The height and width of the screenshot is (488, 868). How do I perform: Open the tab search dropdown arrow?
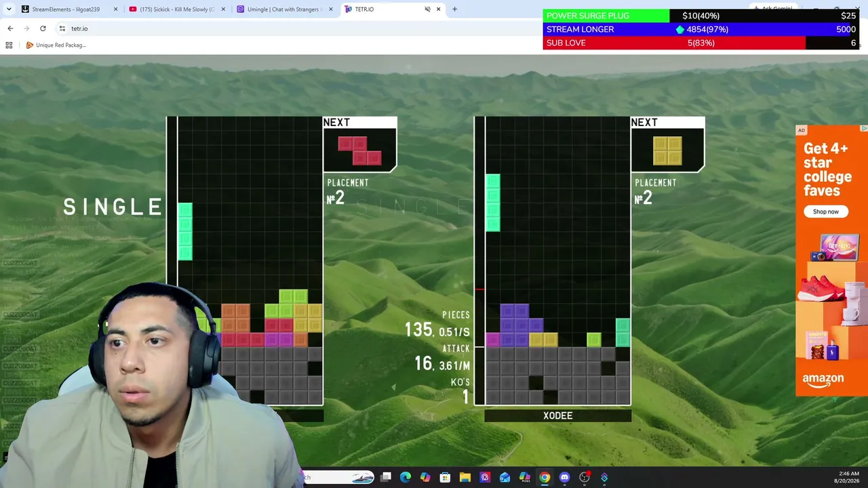(x=9, y=9)
